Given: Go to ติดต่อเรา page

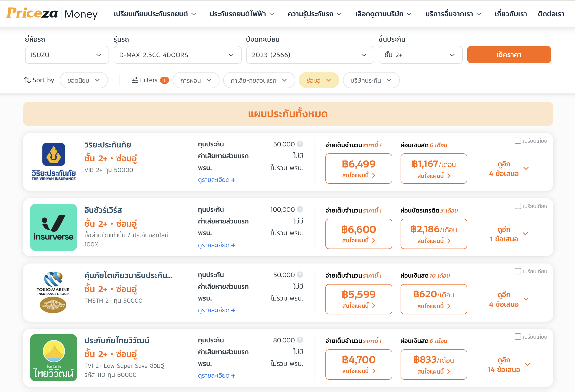Looking at the screenshot, I should [551, 14].
